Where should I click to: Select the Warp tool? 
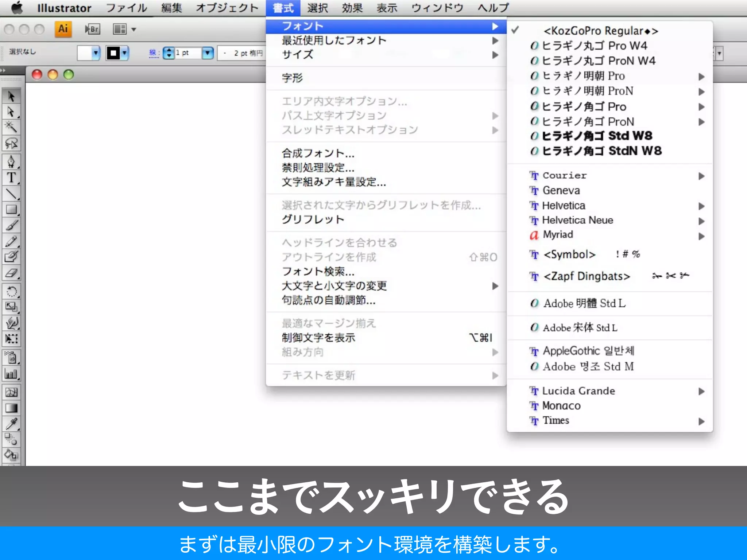pyautogui.click(x=11, y=323)
